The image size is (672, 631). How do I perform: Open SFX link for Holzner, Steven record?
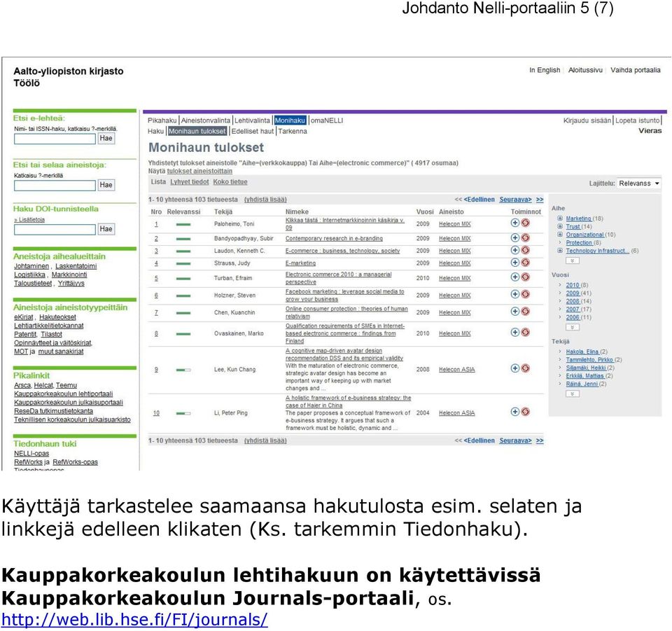525,295
